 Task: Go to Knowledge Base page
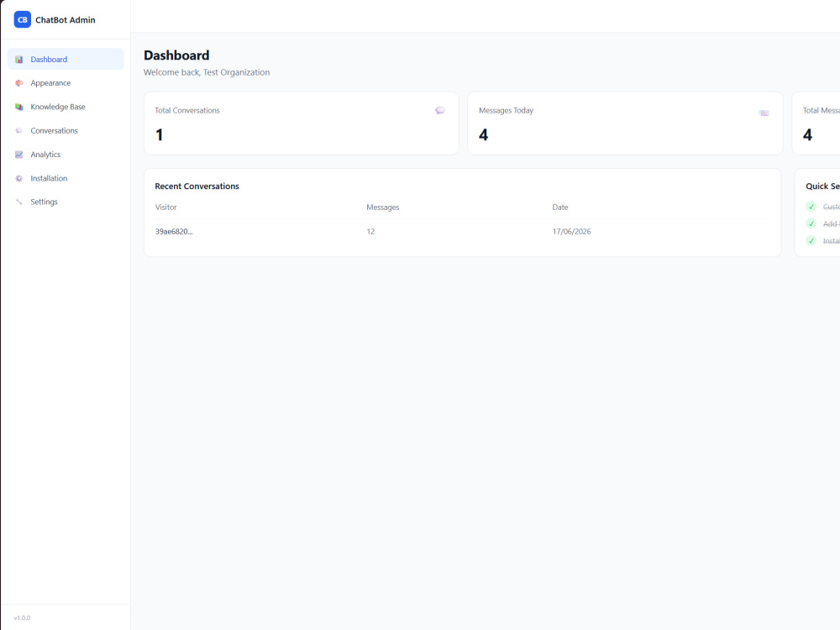pos(66,107)
